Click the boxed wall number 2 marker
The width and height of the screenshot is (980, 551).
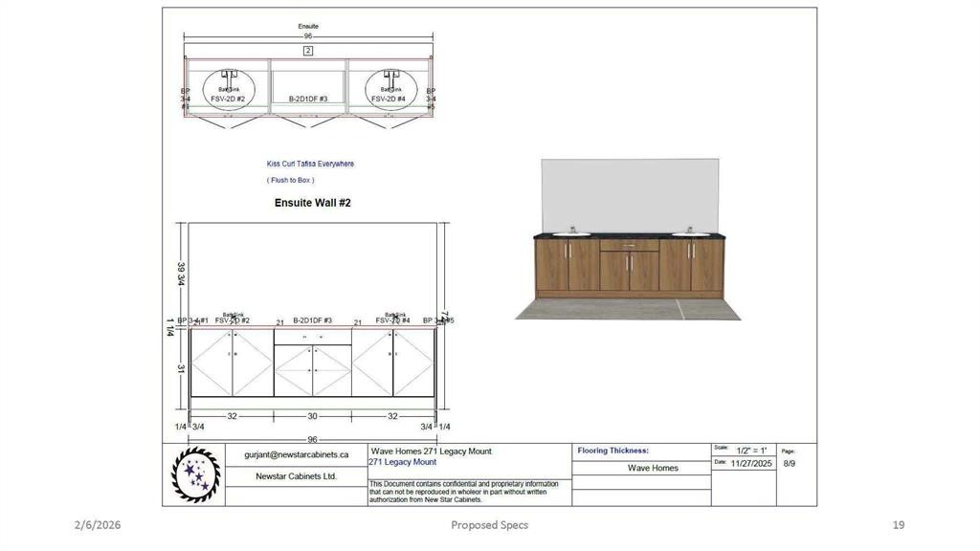point(308,51)
